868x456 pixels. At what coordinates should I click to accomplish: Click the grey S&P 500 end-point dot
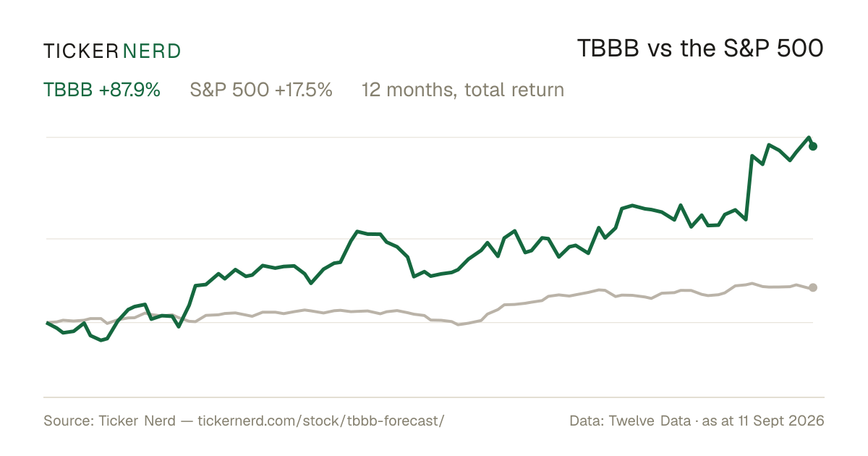coord(813,287)
